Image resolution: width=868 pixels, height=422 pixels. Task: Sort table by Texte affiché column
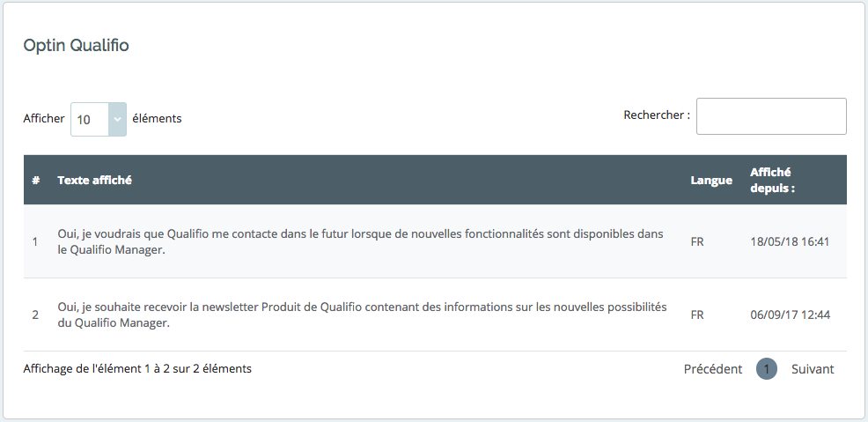95,180
